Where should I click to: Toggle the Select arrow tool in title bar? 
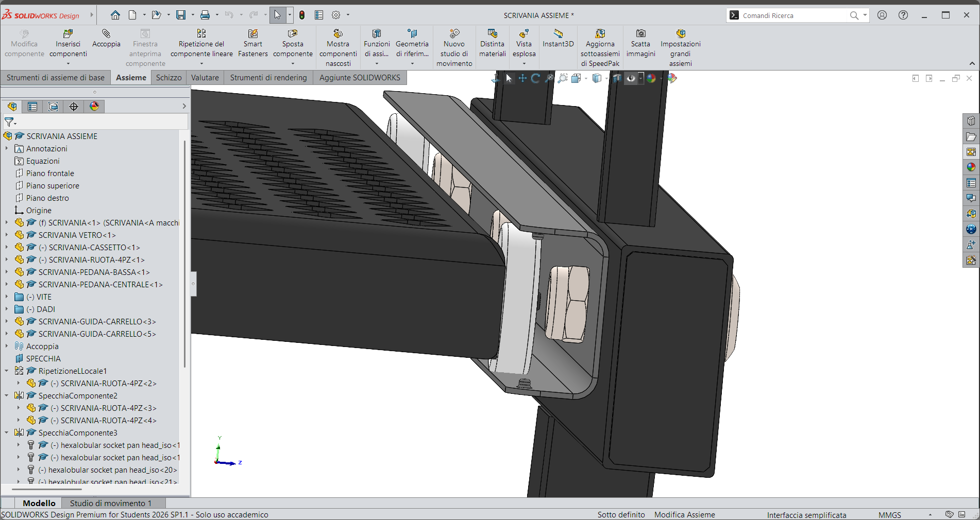(x=278, y=15)
